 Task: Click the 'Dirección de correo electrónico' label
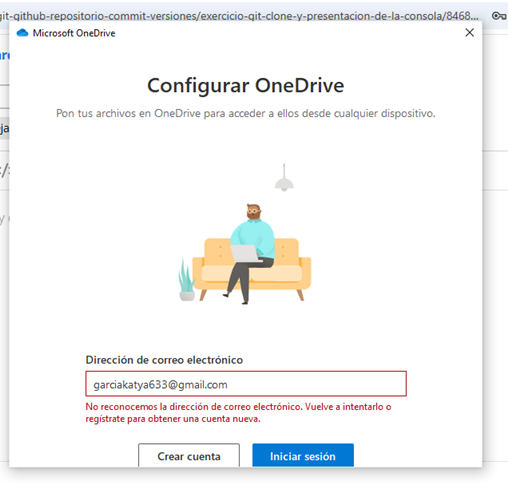[164, 360]
